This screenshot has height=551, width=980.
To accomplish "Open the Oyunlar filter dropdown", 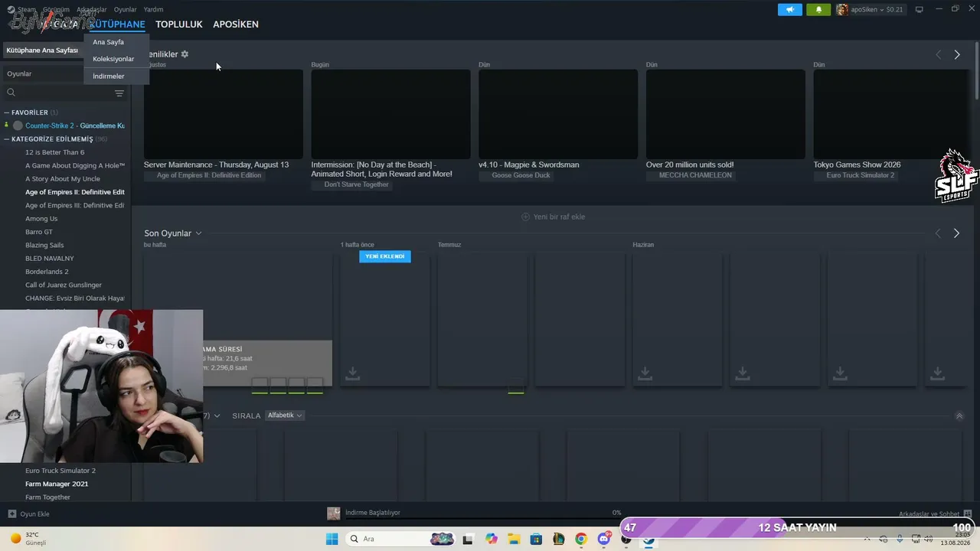I will click(44, 73).
